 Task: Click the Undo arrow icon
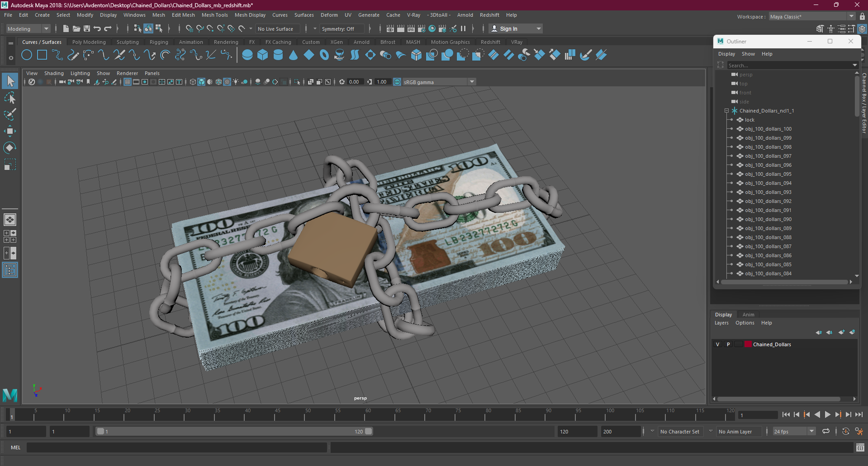click(x=97, y=28)
